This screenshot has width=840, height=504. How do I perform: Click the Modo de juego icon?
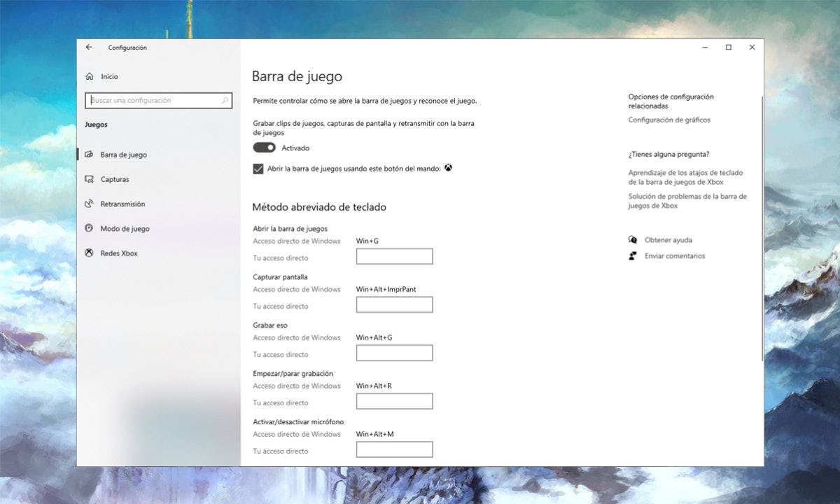[x=89, y=228]
